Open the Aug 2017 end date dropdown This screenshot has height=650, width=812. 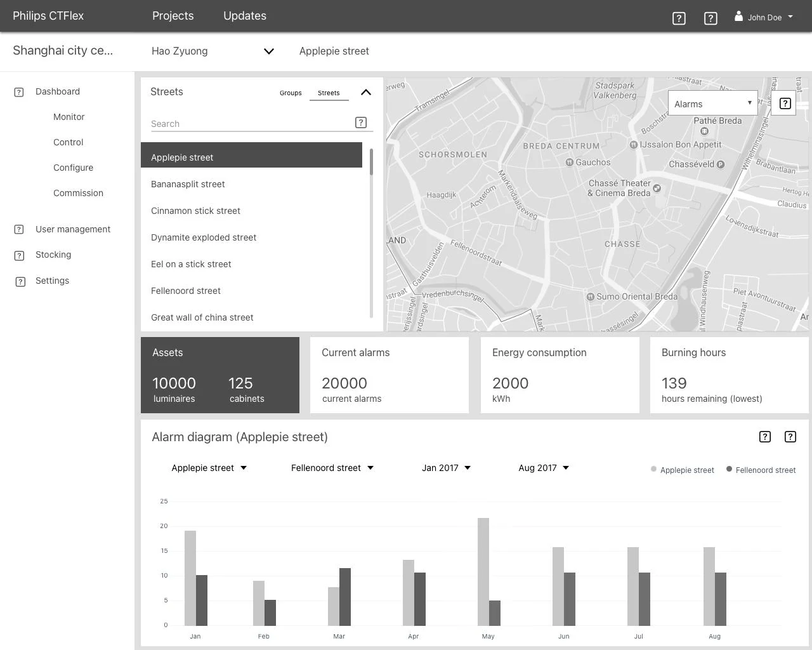coord(544,468)
